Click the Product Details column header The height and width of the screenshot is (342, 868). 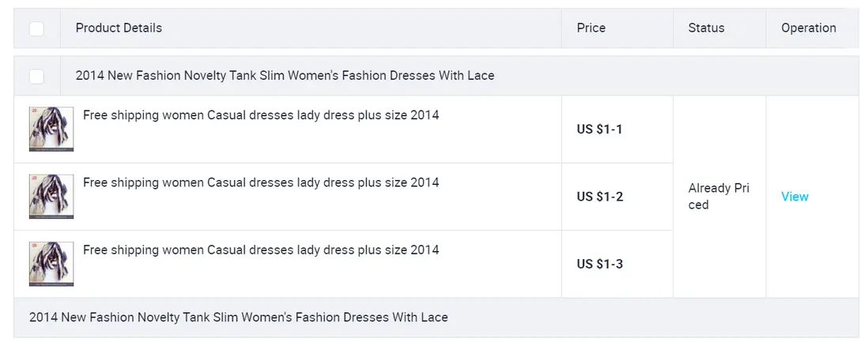point(119,28)
